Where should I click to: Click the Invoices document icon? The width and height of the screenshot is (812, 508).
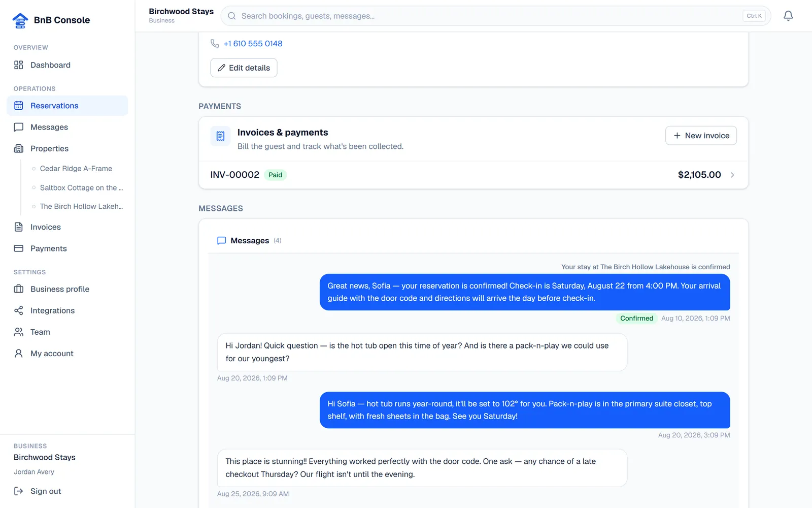pos(19,227)
